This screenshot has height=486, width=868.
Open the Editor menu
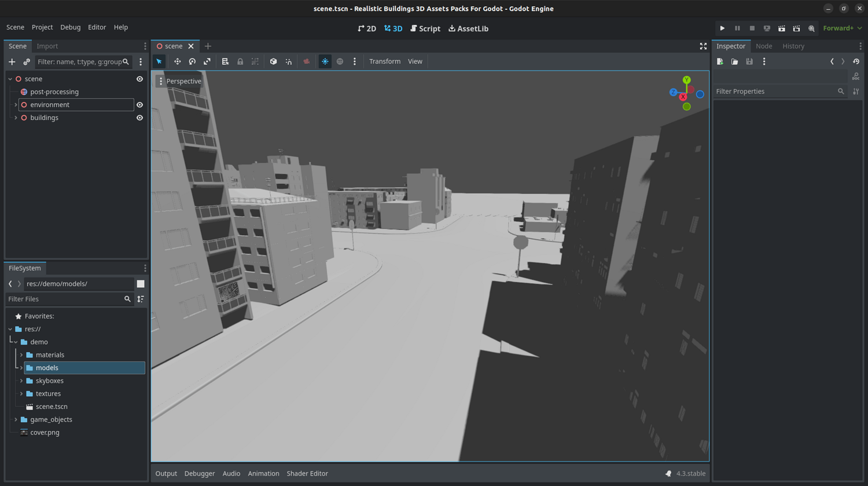(97, 27)
